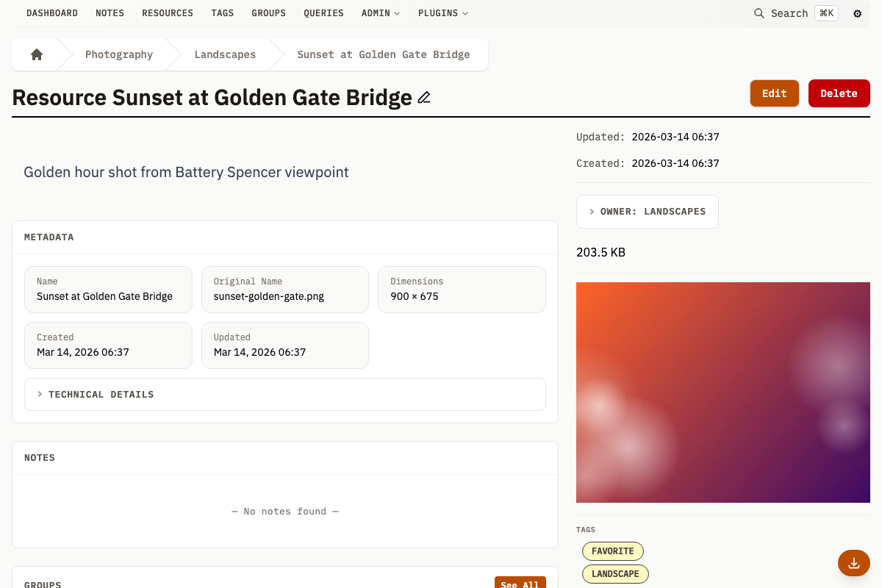Image resolution: width=882 pixels, height=588 pixels.
Task: Go to the QUERIES page
Action: click(x=323, y=12)
